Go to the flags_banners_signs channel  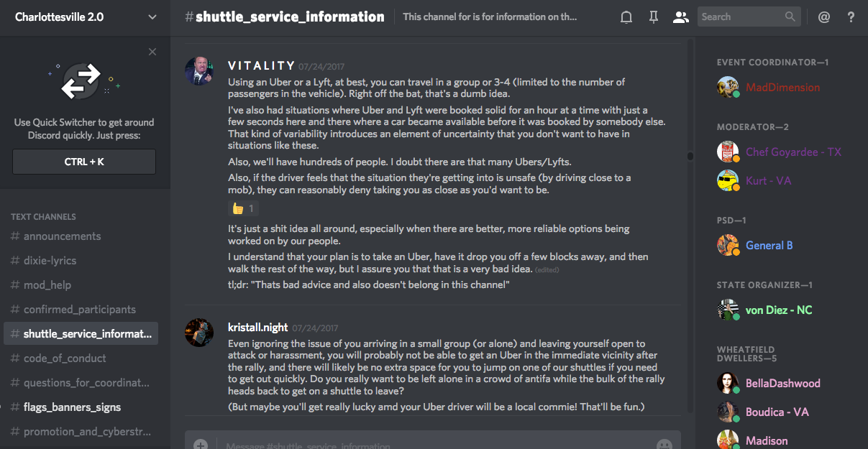click(72, 407)
